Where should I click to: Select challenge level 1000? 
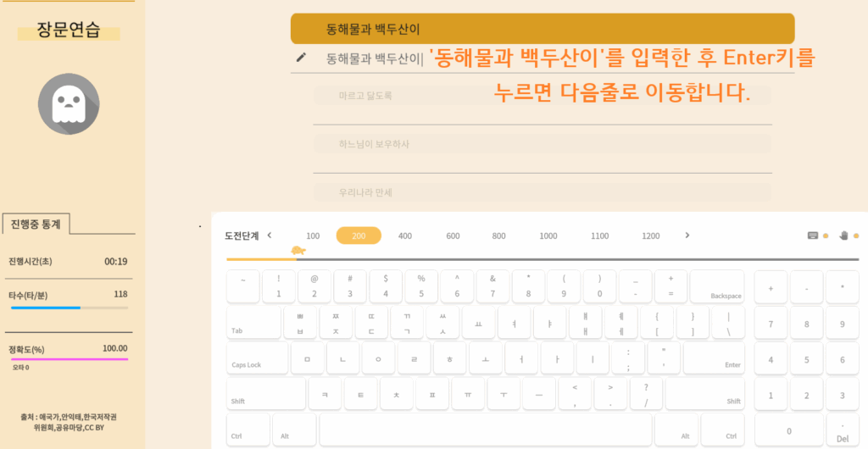point(548,236)
